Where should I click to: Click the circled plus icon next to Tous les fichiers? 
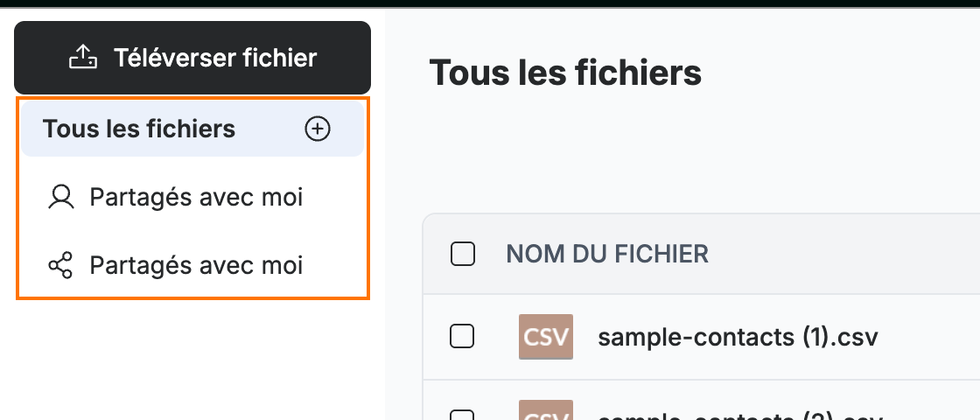(x=318, y=129)
